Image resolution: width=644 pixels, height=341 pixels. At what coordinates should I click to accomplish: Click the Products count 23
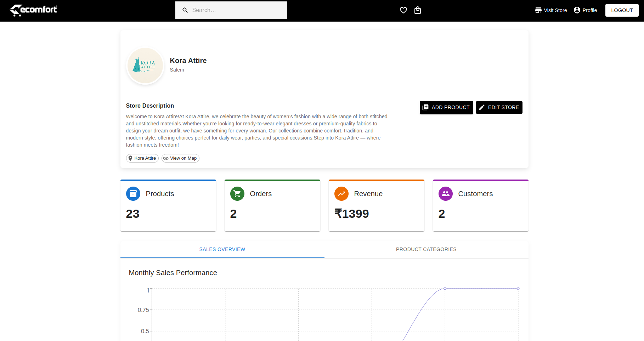pyautogui.click(x=133, y=214)
